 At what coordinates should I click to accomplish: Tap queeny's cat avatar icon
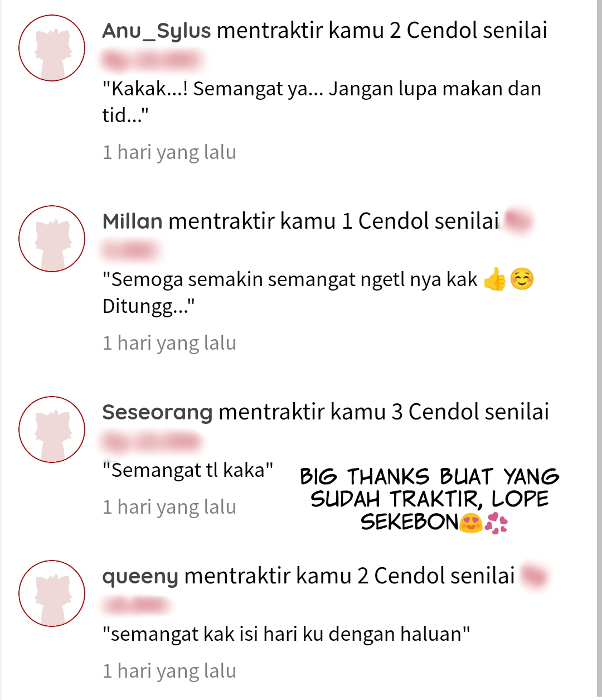pyautogui.click(x=52, y=593)
